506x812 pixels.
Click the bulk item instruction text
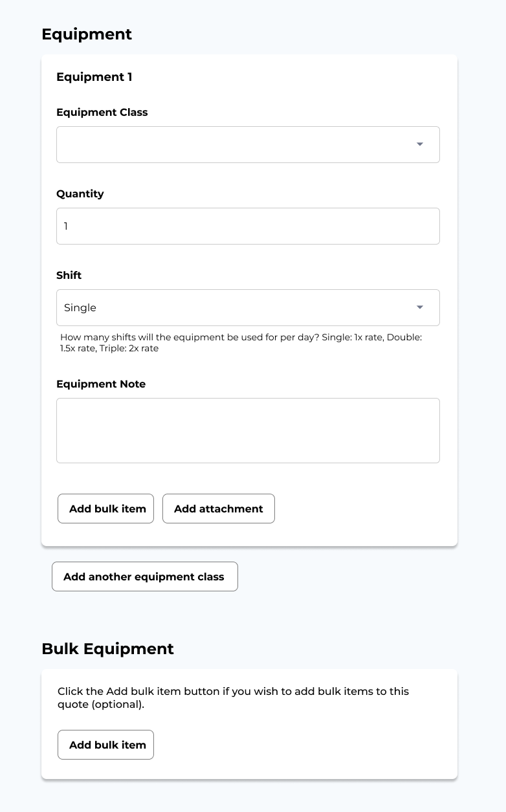pos(234,697)
